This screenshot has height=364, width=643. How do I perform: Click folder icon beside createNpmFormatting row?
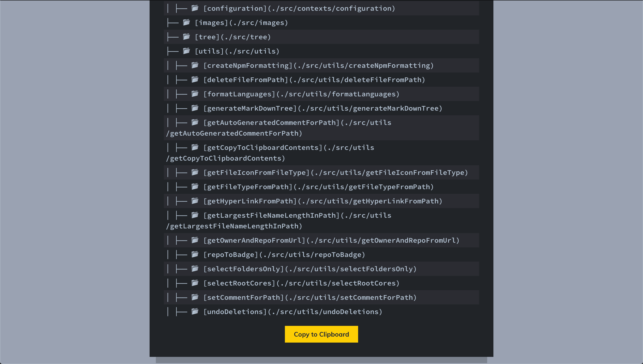coord(195,65)
